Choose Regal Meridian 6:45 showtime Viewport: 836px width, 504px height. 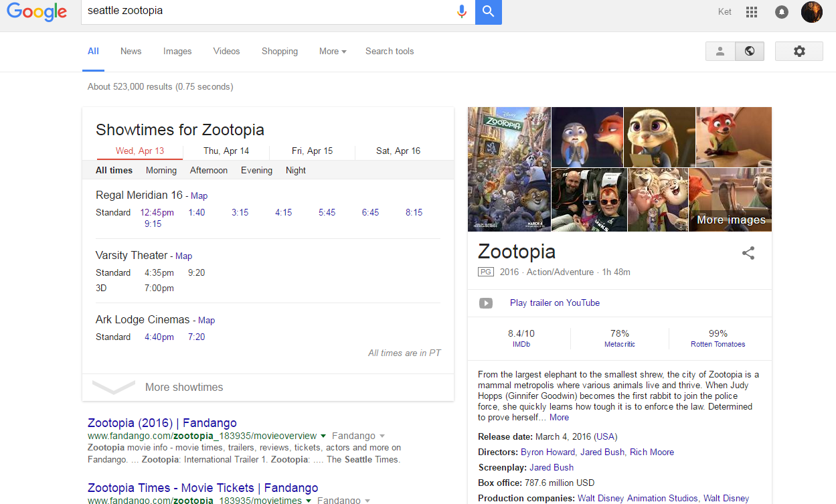coord(370,212)
